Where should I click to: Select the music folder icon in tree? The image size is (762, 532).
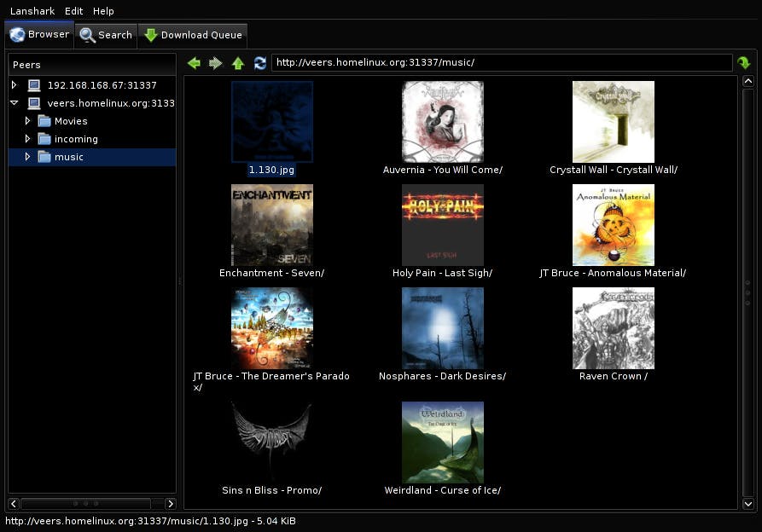(x=44, y=157)
